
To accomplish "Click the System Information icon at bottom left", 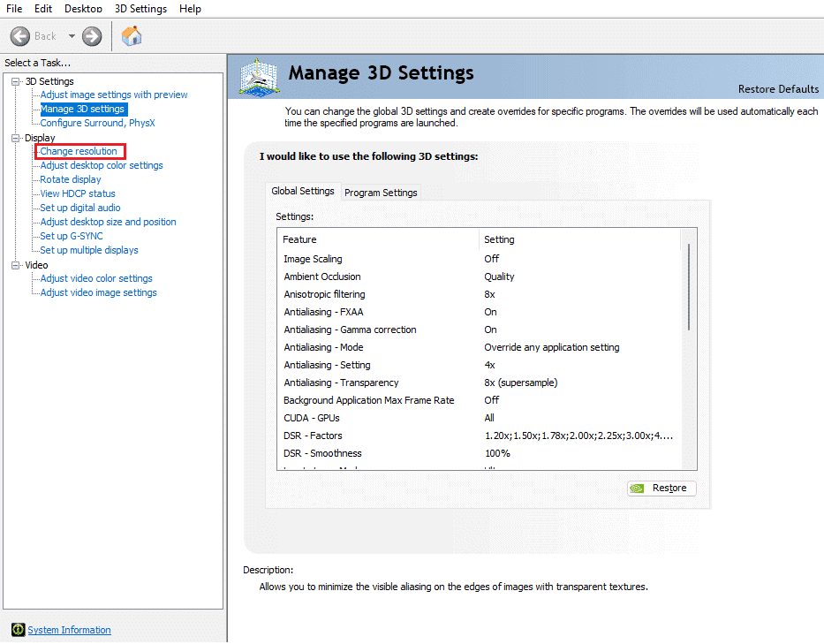I will [18, 629].
